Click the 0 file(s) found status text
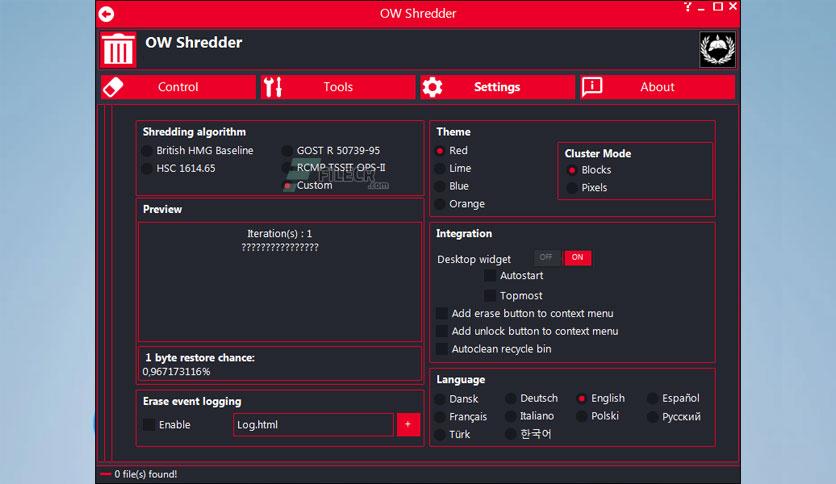The image size is (836, 484). 146,474
